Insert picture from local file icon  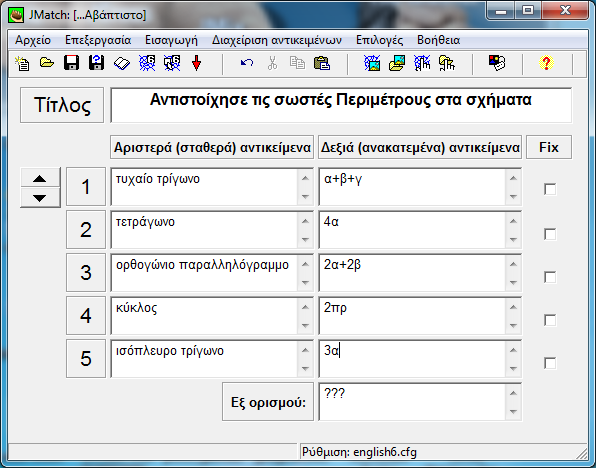[x=397, y=63]
